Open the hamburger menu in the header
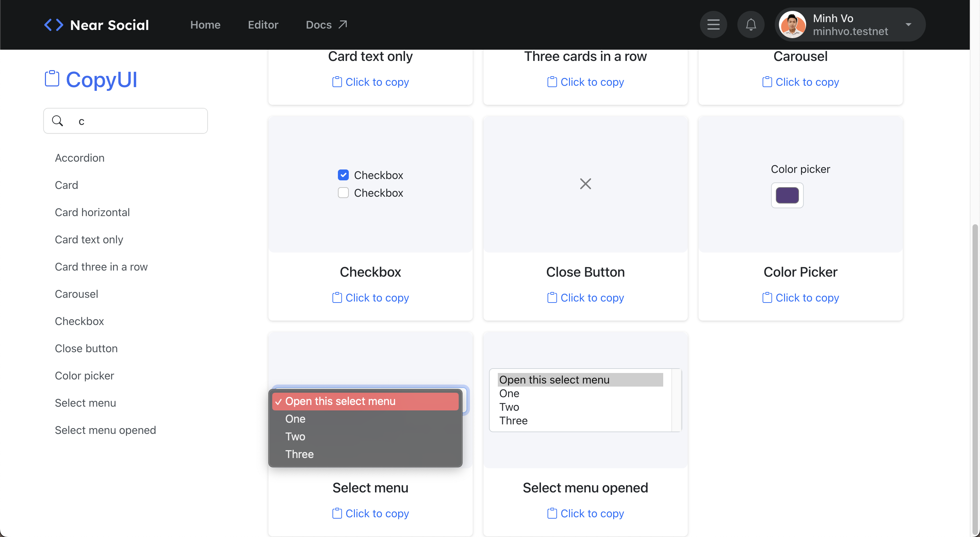The height and width of the screenshot is (537, 980). coord(713,25)
